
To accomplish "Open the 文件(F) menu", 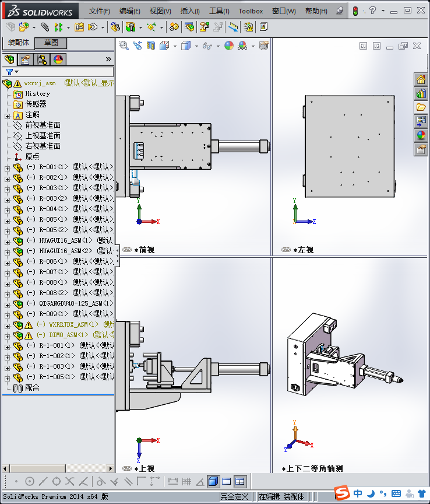I will [99, 11].
